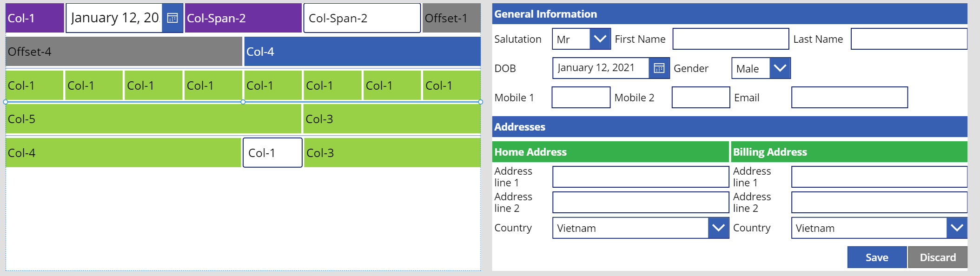Click the Mobile 1 input field
The width and height of the screenshot is (980, 276).
coord(581,98)
